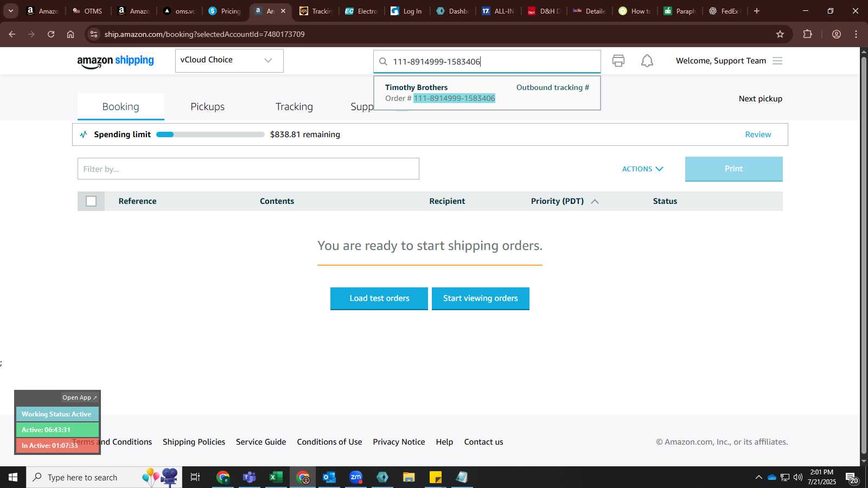Open Sticky Notes from the taskbar

(436, 477)
